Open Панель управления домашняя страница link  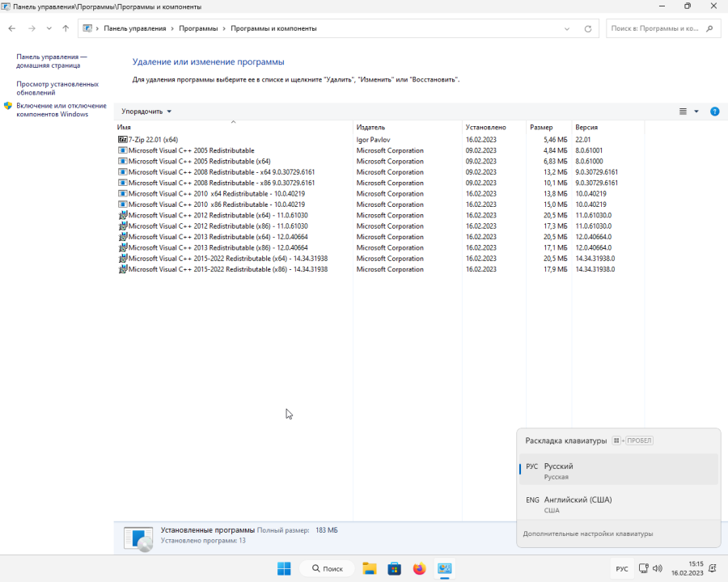click(51, 61)
